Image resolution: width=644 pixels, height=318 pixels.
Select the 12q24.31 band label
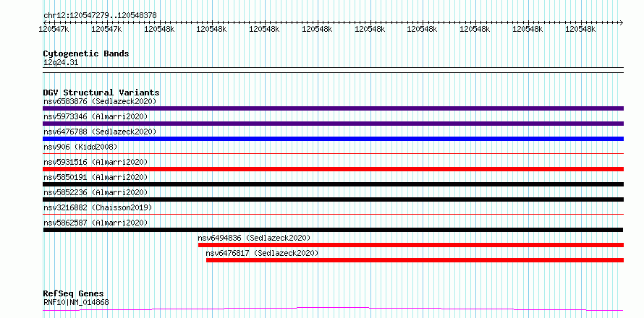click(61, 63)
